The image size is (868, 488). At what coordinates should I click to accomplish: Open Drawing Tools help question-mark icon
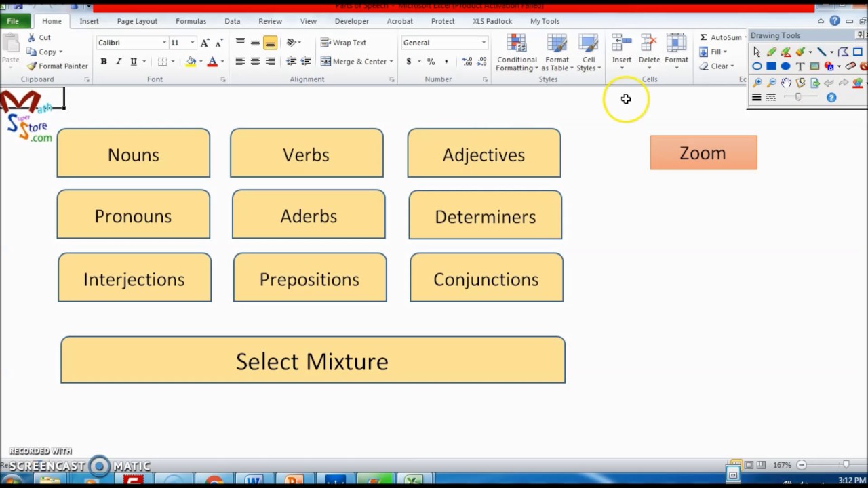pos(831,98)
